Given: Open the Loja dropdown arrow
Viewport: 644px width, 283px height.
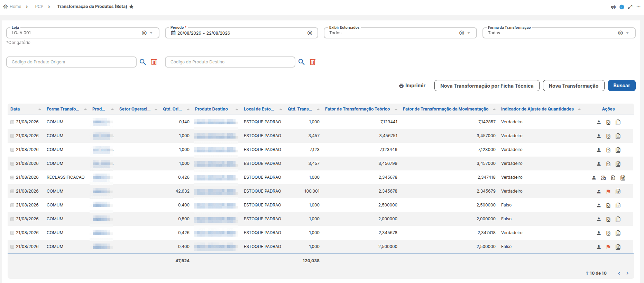Looking at the screenshot, I should (151, 33).
